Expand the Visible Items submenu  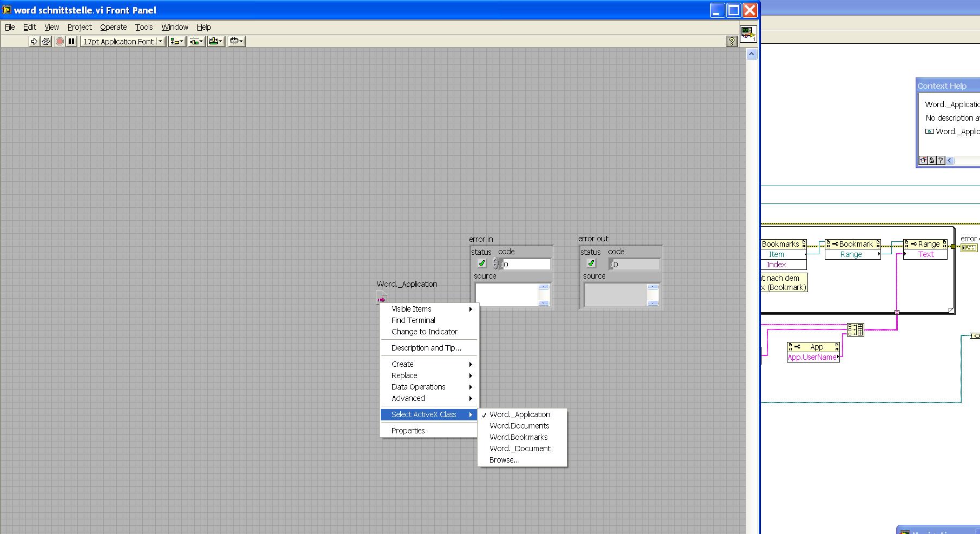(x=429, y=309)
